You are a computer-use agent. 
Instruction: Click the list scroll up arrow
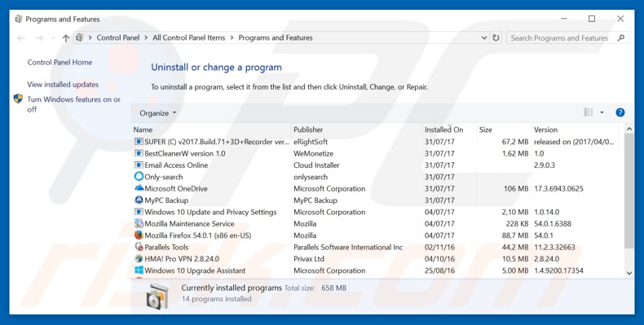(629, 130)
